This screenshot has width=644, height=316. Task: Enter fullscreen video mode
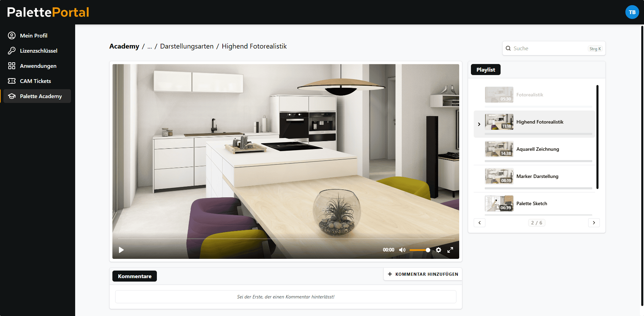[450, 250]
